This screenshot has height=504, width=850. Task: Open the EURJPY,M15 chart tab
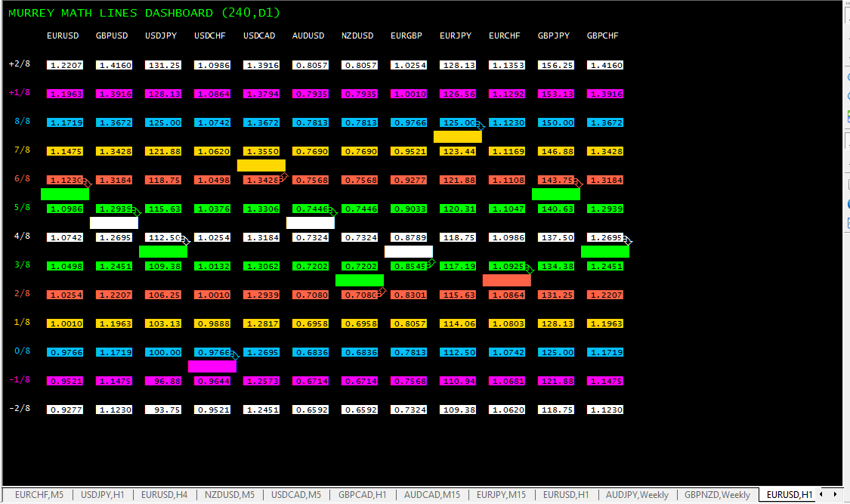(x=501, y=495)
